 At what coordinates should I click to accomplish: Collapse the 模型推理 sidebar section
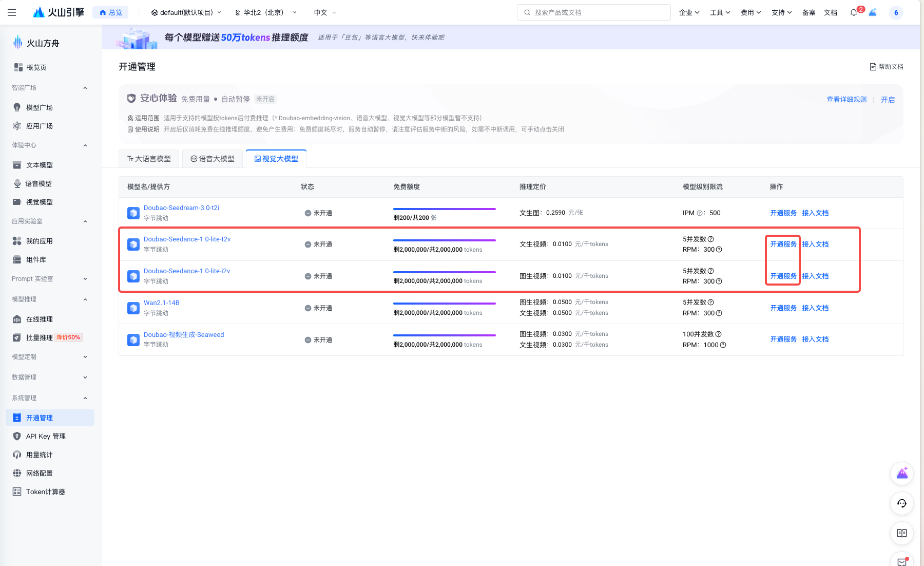click(85, 299)
